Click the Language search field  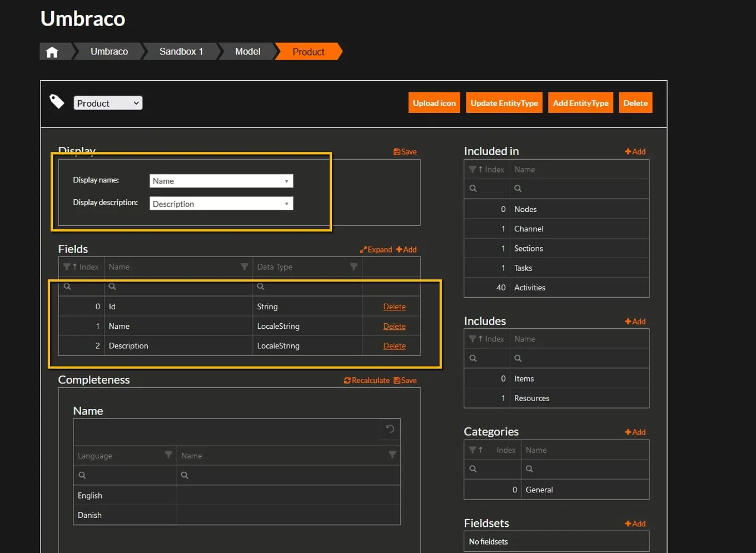point(125,475)
